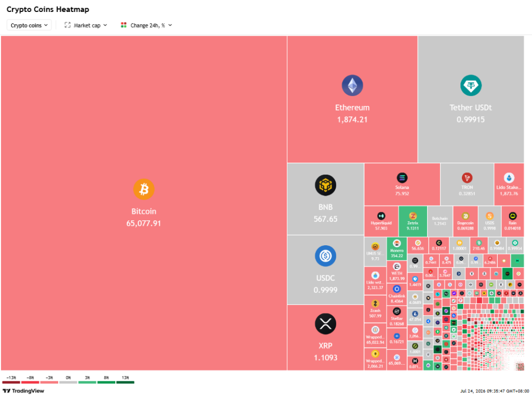This screenshot has height=398, width=532.
Task: Click the Lido Staked logo above 1,873.76
Action: pos(509,178)
